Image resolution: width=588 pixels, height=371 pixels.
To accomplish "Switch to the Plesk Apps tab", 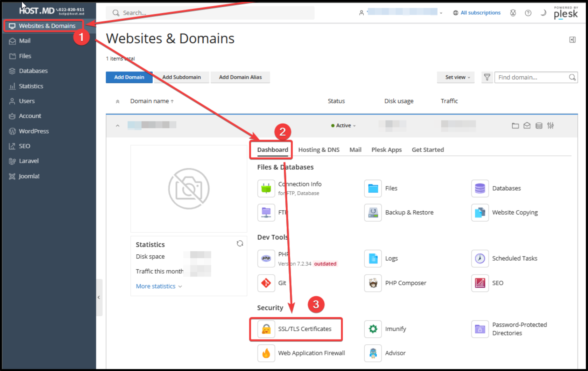I will coord(386,150).
